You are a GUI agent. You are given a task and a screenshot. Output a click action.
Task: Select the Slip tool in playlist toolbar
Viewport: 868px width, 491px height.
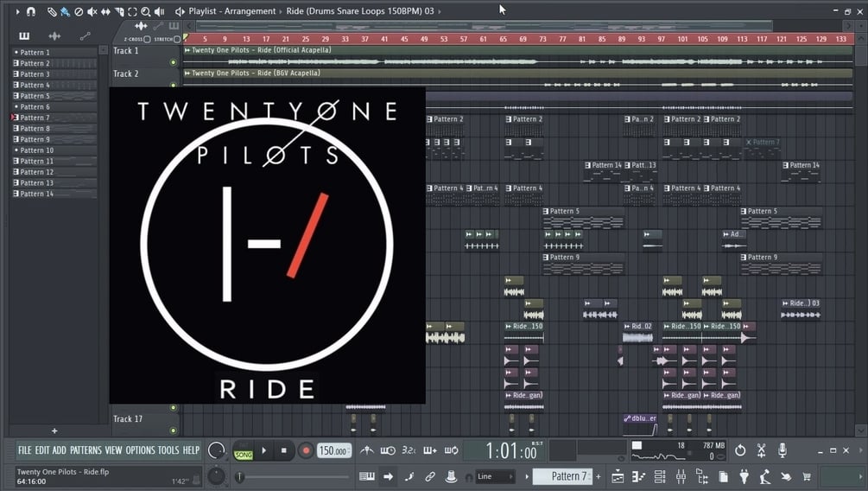[105, 11]
